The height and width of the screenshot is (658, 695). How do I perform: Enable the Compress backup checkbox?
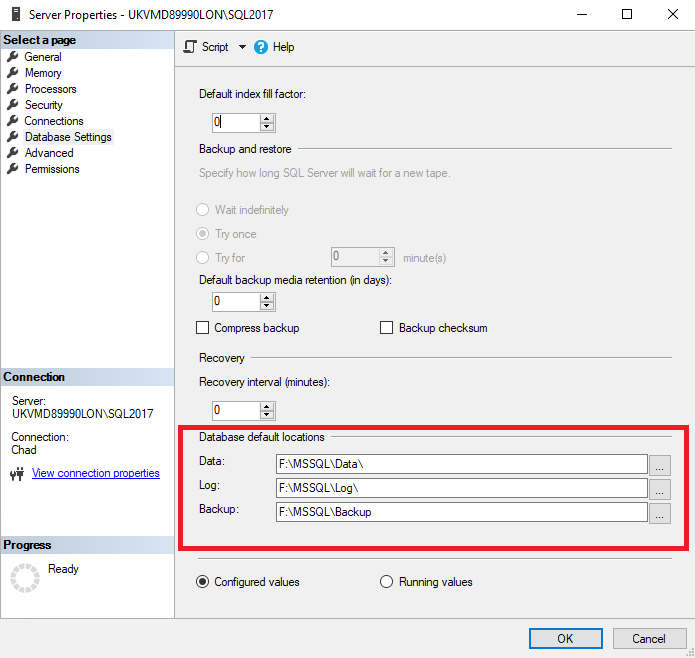[203, 328]
